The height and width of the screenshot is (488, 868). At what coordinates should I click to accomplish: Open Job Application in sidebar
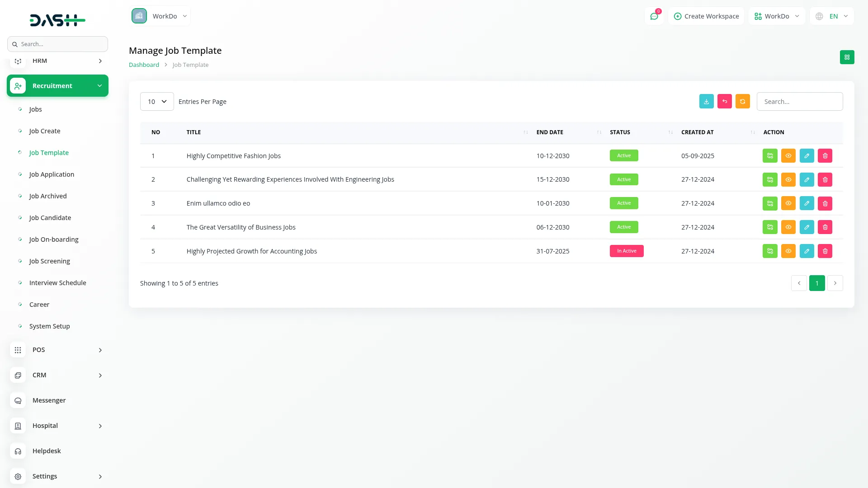click(x=52, y=174)
